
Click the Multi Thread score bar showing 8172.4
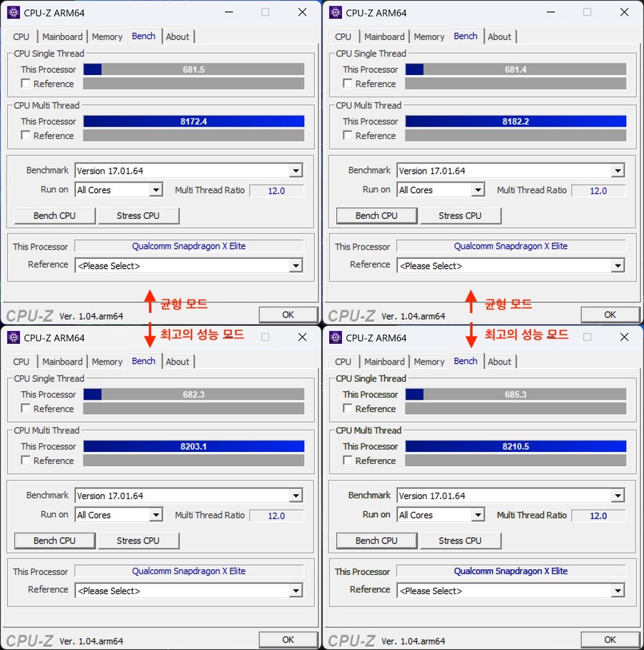pyautogui.click(x=195, y=121)
